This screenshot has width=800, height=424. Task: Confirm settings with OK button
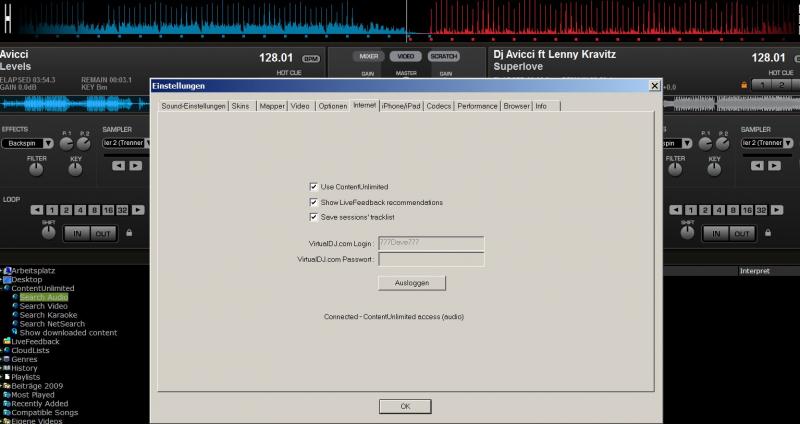point(405,406)
